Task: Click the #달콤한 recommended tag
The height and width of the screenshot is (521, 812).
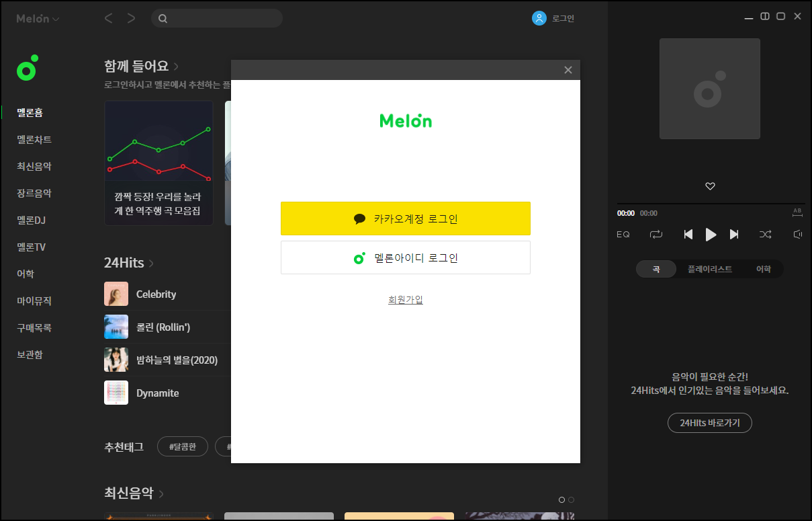Action: (183, 446)
